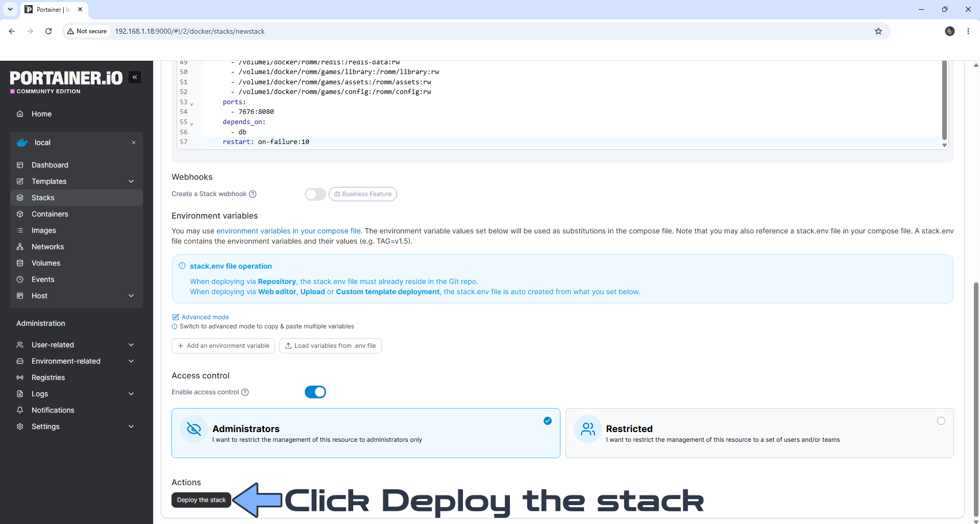Open the Networks page
980x524 pixels.
pos(77,247)
